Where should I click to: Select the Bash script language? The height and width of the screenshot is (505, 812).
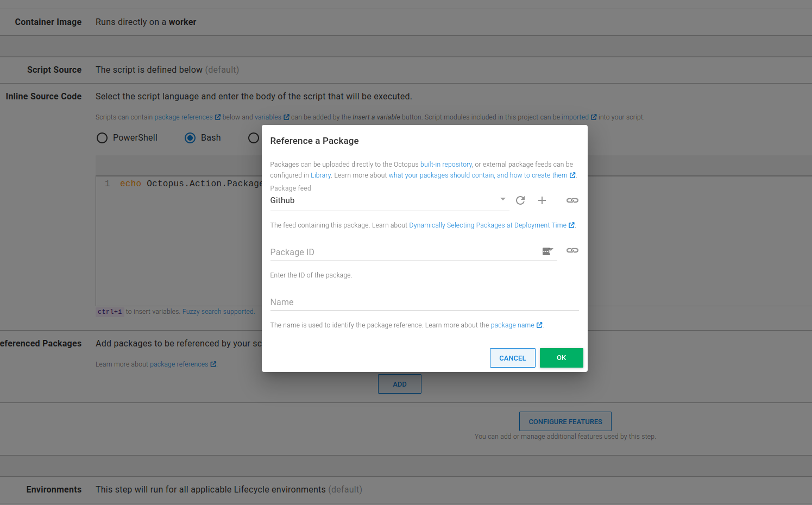190,138
